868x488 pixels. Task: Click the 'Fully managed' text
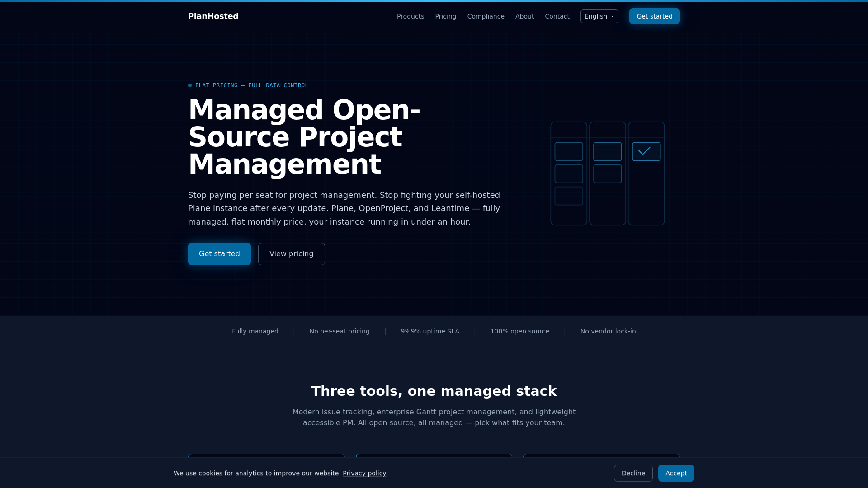[255, 331]
